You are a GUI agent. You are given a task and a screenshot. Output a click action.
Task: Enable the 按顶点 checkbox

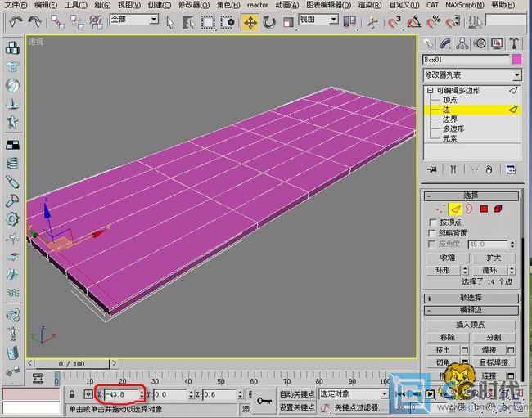click(433, 222)
